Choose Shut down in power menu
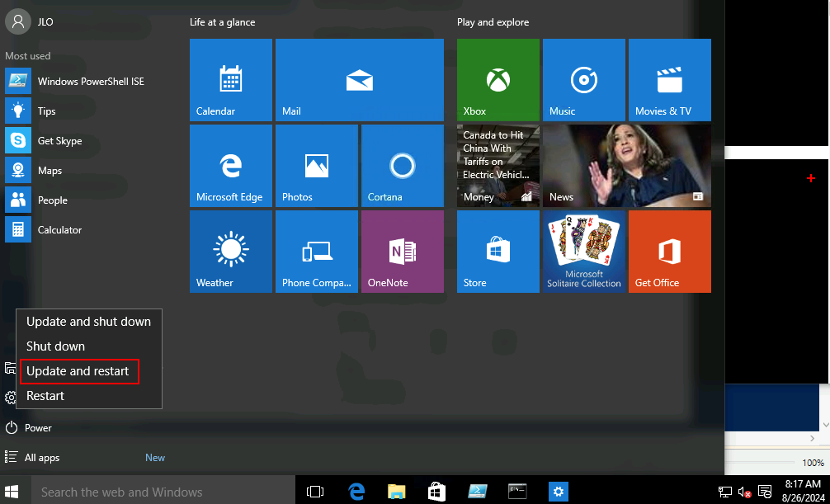Image resolution: width=830 pixels, height=504 pixels. click(89, 346)
